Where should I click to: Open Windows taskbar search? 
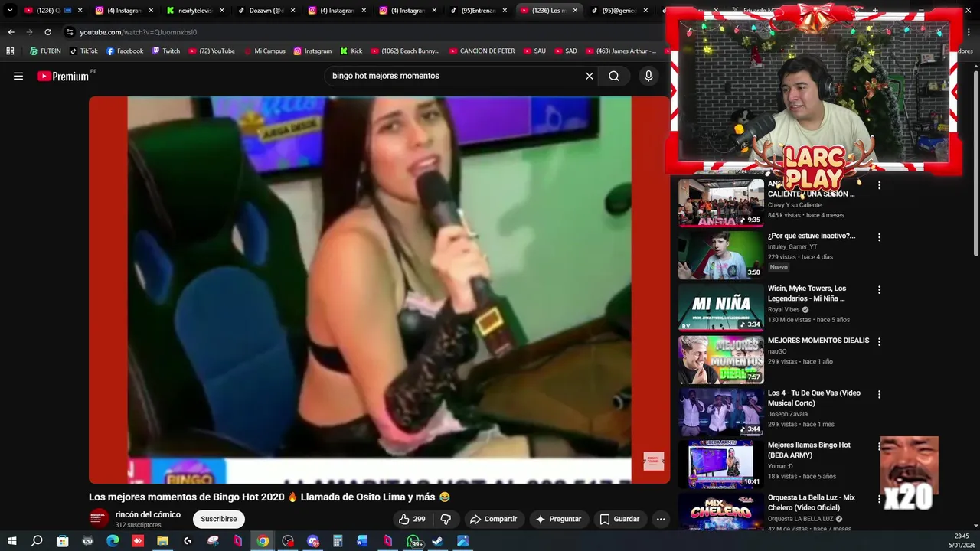[x=37, y=541]
